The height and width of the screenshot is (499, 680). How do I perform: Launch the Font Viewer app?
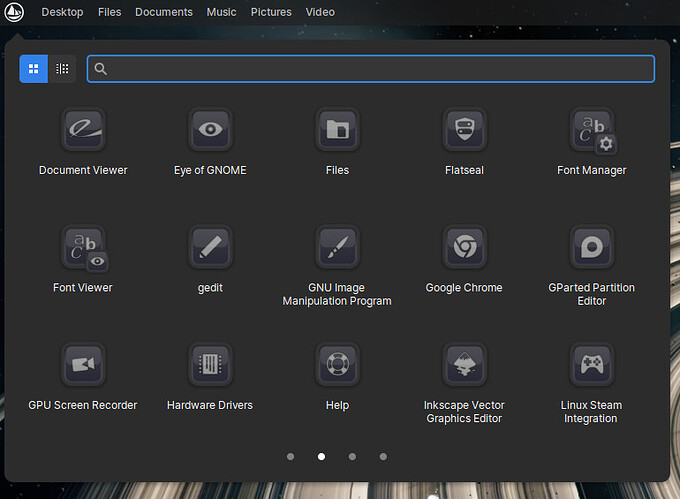[x=84, y=248]
